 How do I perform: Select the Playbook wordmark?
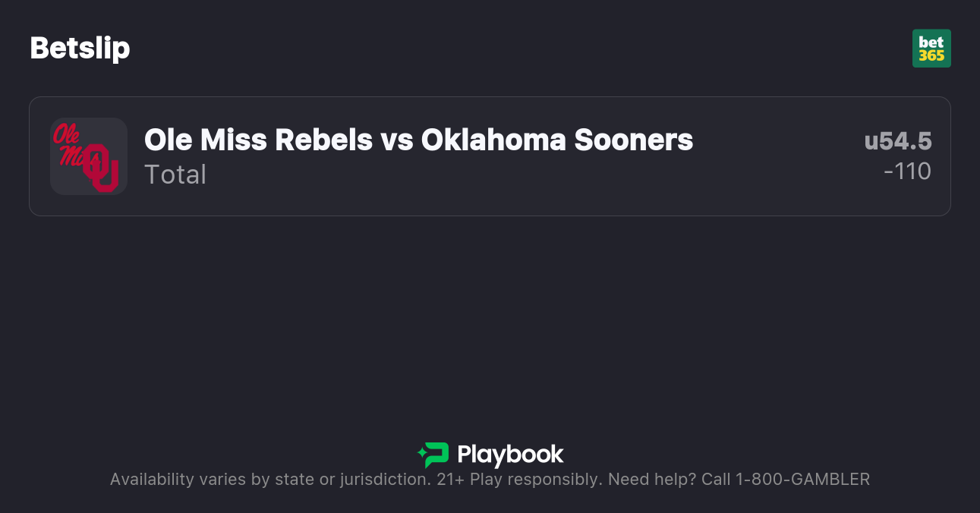pos(510,455)
